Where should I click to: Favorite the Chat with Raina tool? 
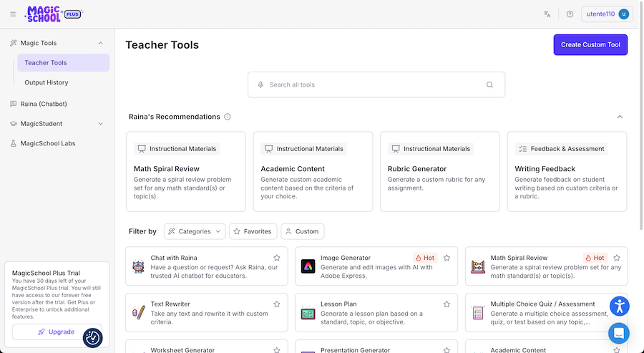(x=277, y=258)
